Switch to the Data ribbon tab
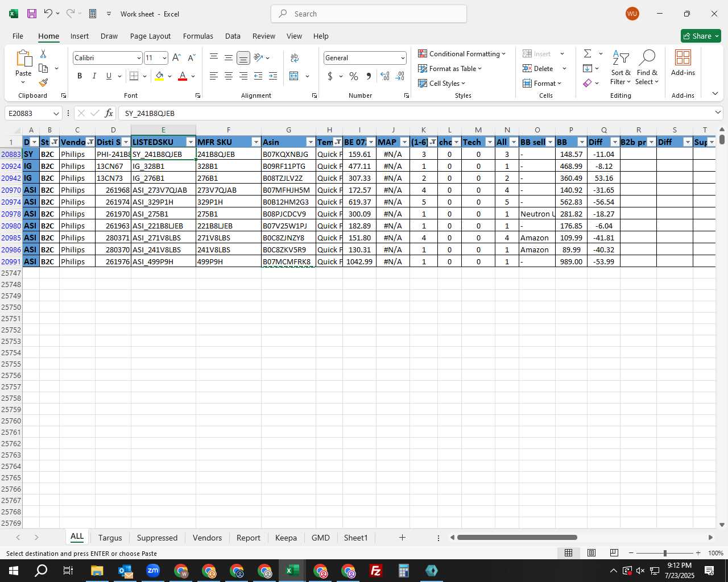Screen dimensions: 728x582 (x=233, y=36)
